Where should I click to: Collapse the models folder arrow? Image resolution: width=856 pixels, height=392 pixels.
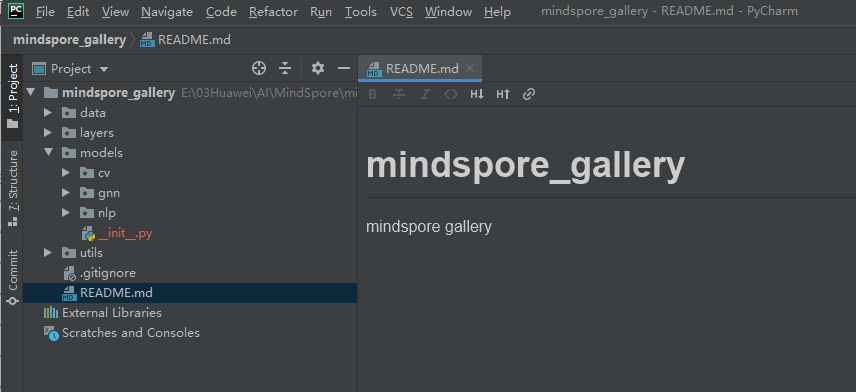48,153
